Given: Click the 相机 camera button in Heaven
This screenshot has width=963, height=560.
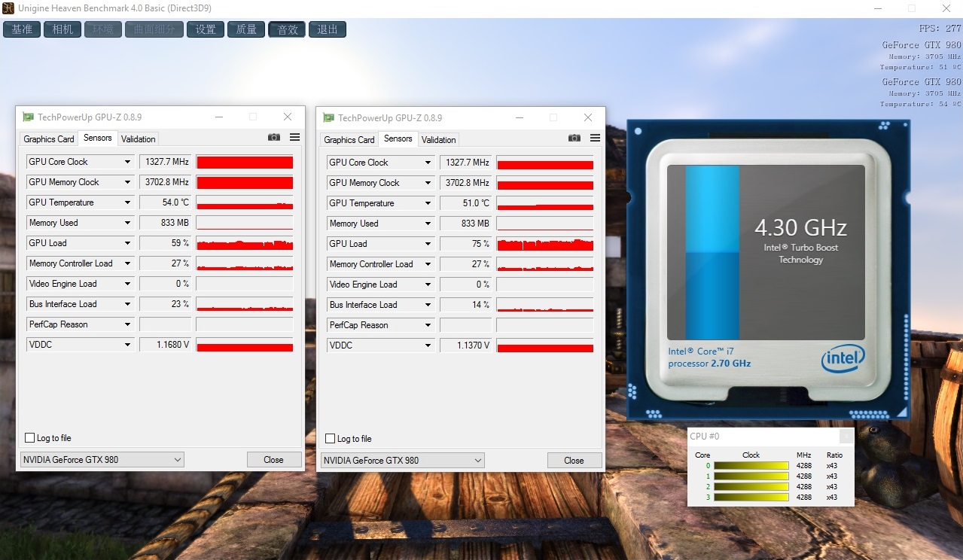Looking at the screenshot, I should click(62, 29).
